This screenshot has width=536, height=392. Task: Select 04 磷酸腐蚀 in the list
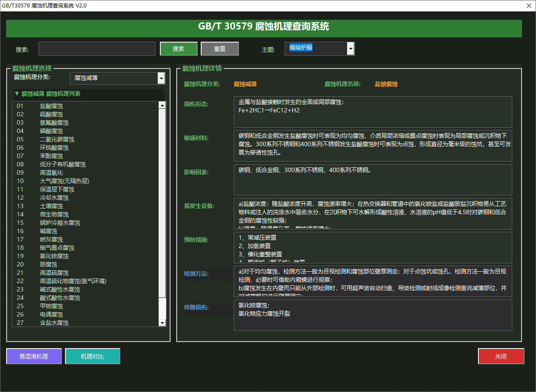pos(86,131)
